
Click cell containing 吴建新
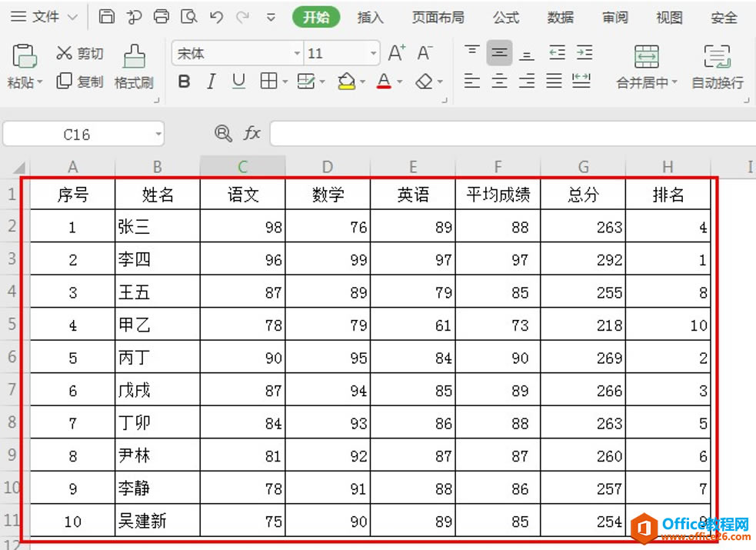point(158,521)
